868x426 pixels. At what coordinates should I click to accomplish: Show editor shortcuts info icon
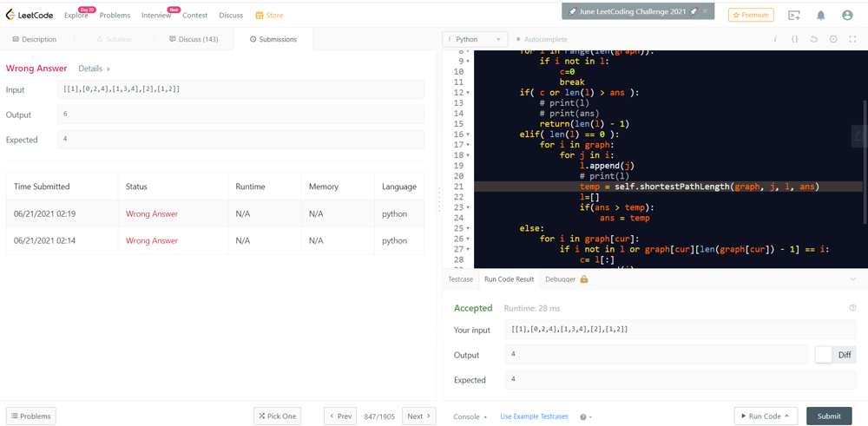click(x=775, y=39)
